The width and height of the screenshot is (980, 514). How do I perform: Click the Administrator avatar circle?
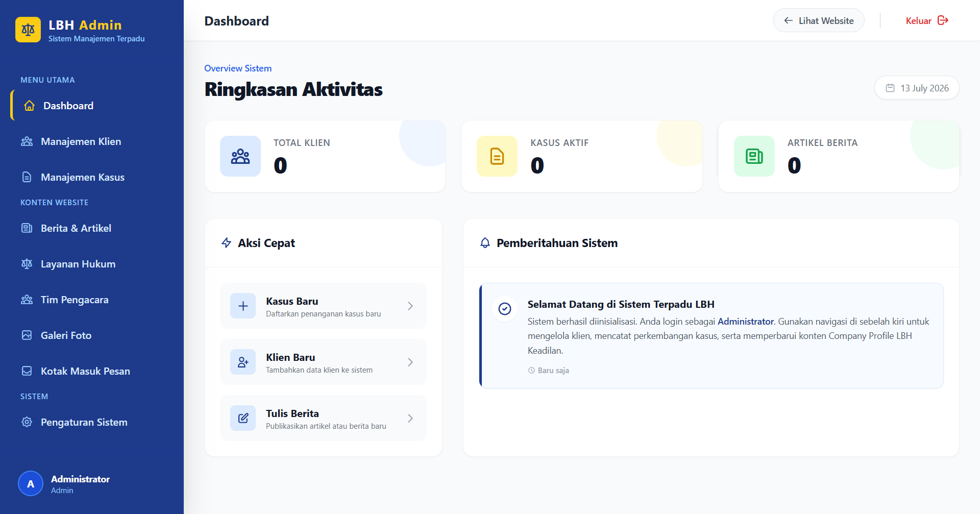tap(31, 484)
